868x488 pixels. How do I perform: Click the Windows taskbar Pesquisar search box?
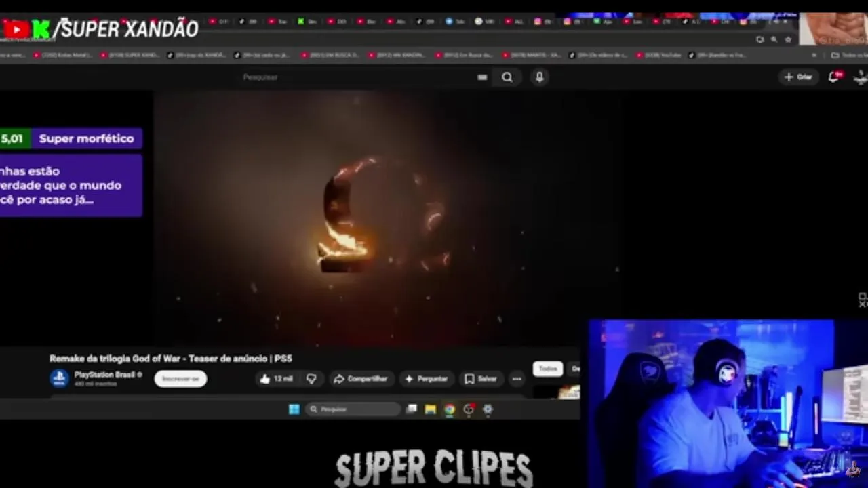point(353,409)
